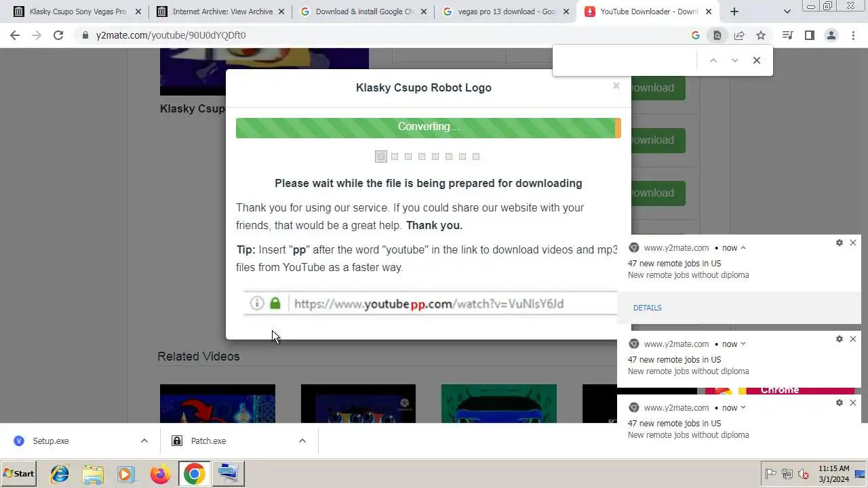Open the third related video thumbnail
868x488 pixels.
coord(499,403)
